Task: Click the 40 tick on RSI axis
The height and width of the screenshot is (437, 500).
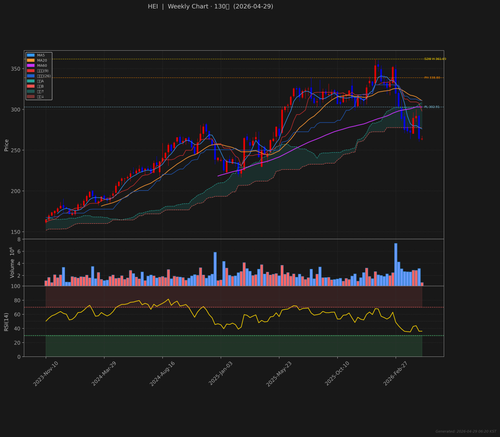Action: [18, 329]
